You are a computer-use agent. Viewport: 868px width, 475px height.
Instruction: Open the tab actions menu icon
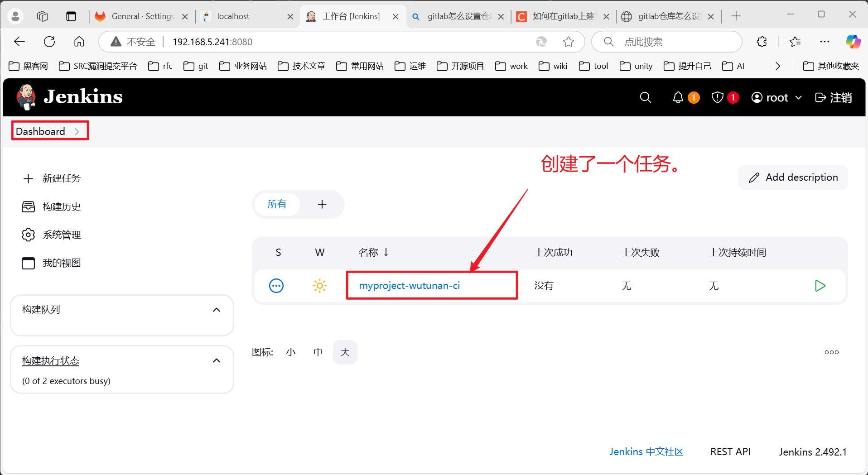click(71, 16)
